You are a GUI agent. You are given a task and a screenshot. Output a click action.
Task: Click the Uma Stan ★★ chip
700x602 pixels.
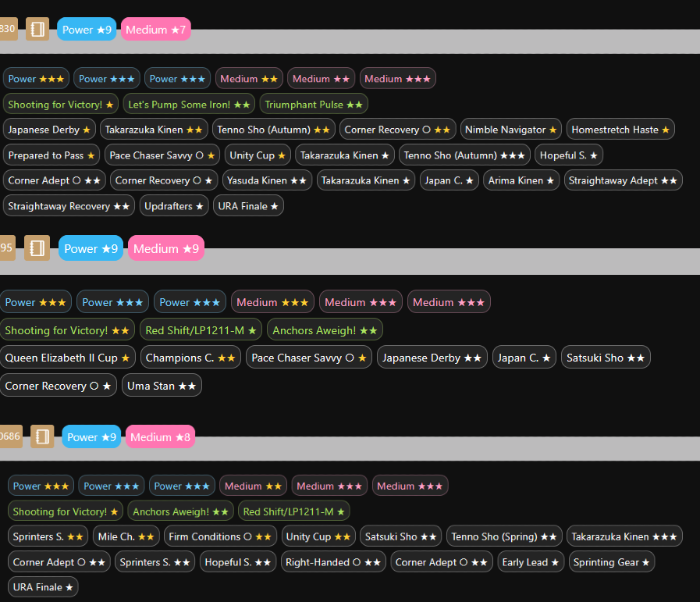(x=162, y=386)
